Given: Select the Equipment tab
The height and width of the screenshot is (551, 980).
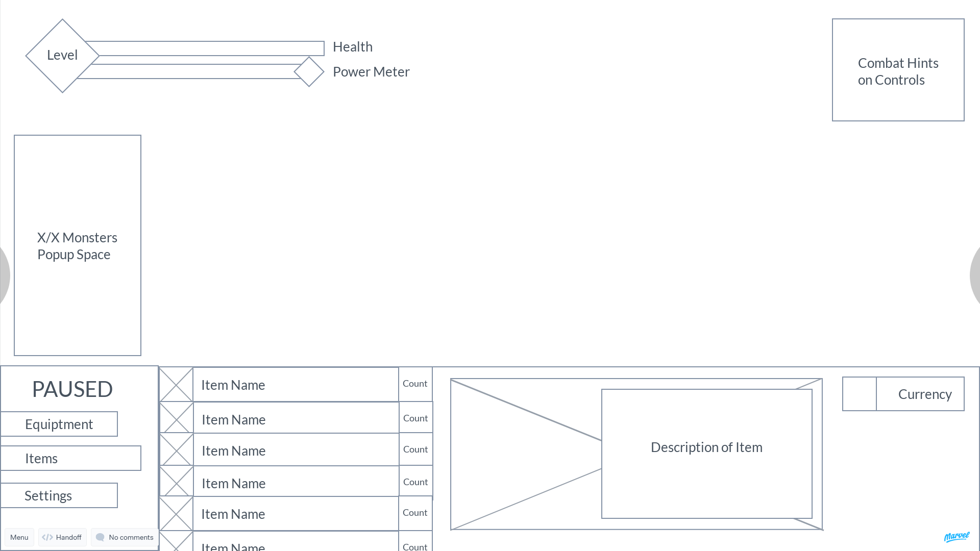Looking at the screenshot, I should tap(59, 424).
